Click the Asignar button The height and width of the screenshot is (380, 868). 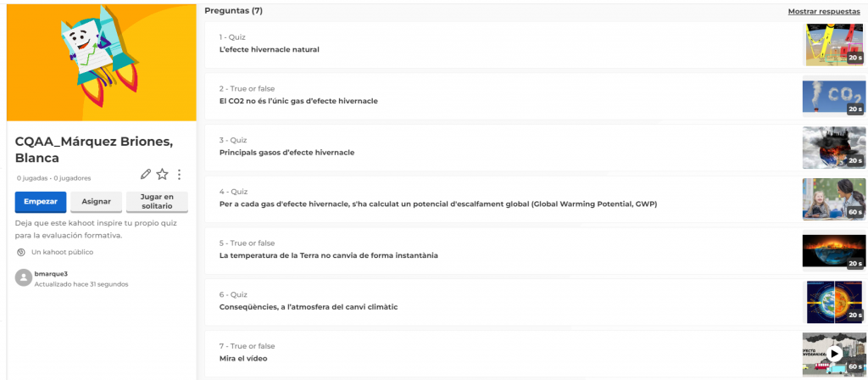coord(96,202)
